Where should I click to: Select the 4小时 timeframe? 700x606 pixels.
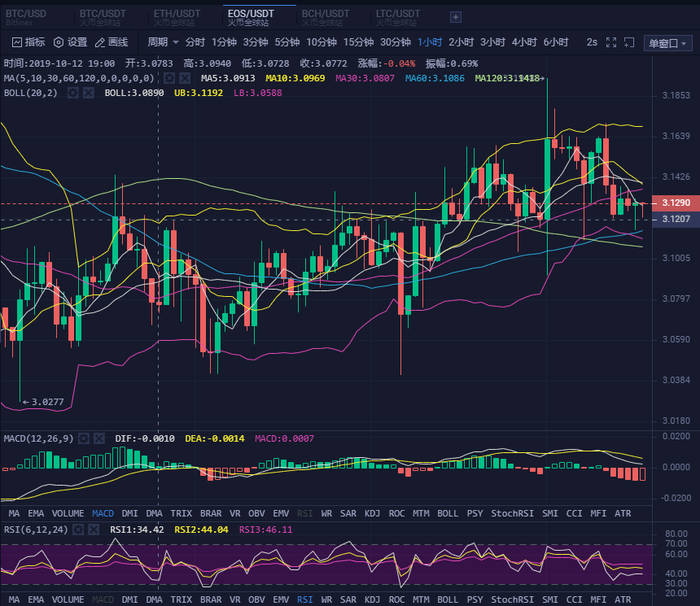524,42
